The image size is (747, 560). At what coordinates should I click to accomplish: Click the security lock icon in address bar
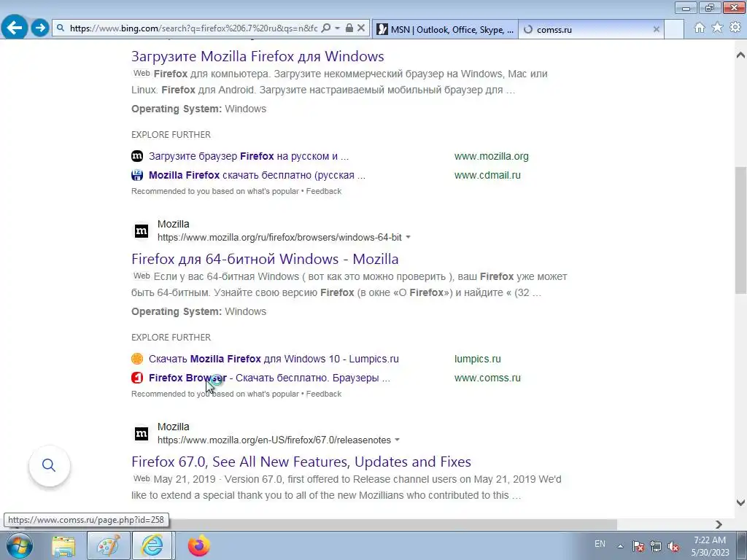(x=349, y=28)
